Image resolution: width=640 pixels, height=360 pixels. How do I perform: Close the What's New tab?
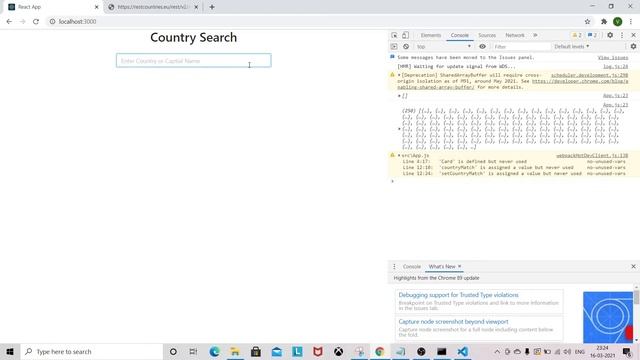[459, 267]
